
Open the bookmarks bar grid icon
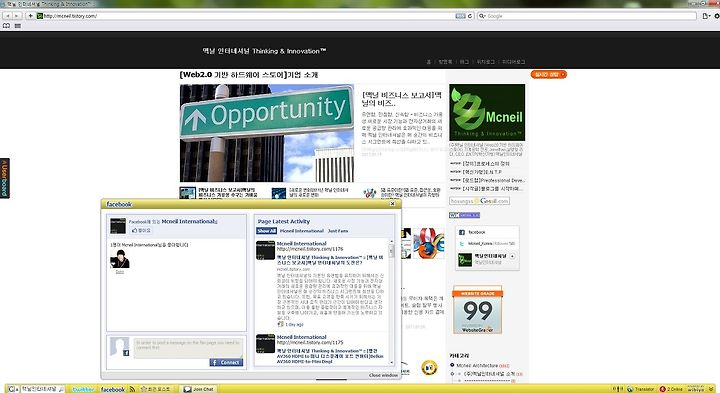(17, 26)
